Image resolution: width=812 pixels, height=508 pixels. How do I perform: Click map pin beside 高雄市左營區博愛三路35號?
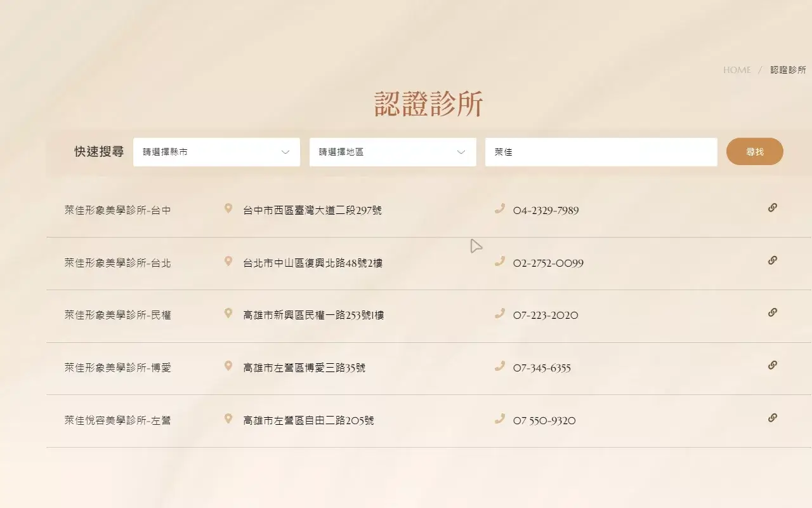tap(228, 366)
